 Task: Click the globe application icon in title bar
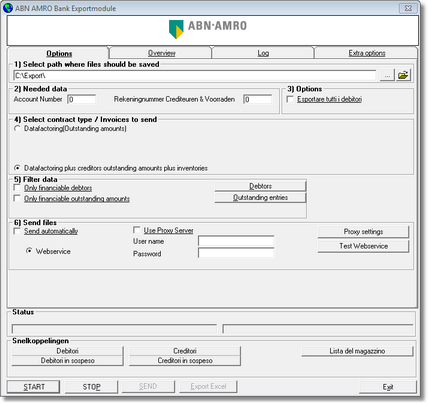tap(7, 8)
